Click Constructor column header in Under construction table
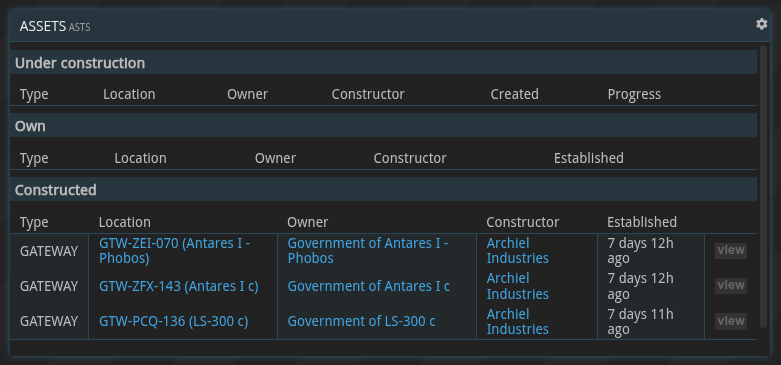Image resolution: width=781 pixels, height=365 pixels. coord(368,94)
